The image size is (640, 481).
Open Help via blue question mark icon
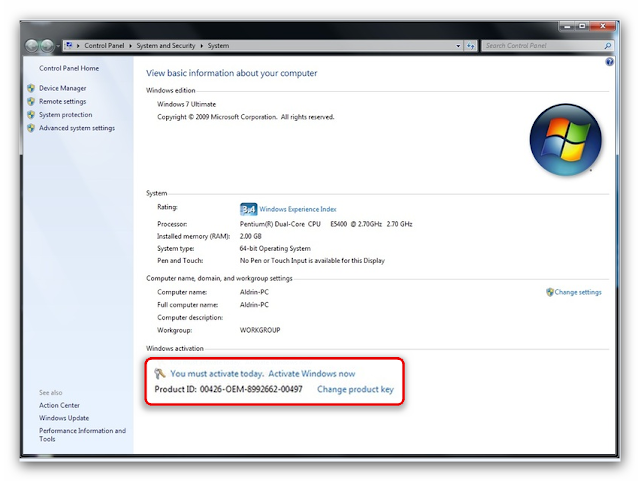pyautogui.click(x=609, y=62)
